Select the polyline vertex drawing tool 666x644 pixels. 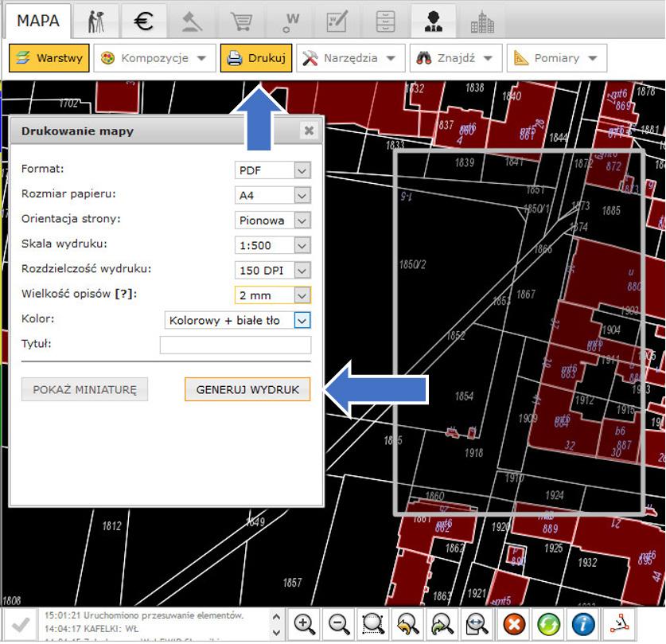click(x=620, y=623)
